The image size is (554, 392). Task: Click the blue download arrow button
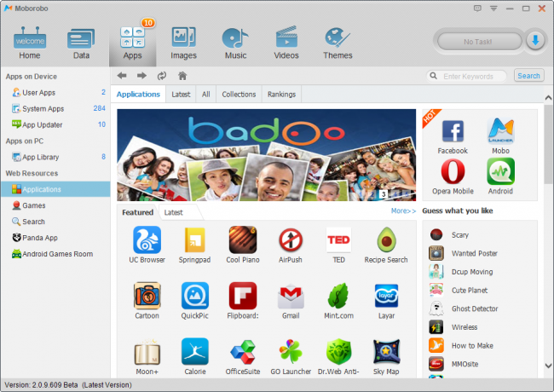[535, 41]
